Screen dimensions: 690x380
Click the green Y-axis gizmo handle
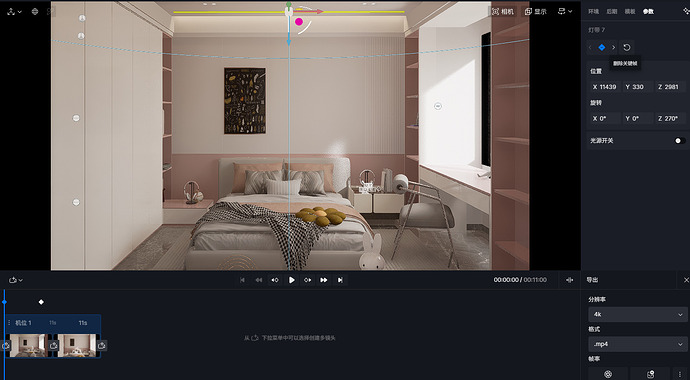click(x=289, y=4)
